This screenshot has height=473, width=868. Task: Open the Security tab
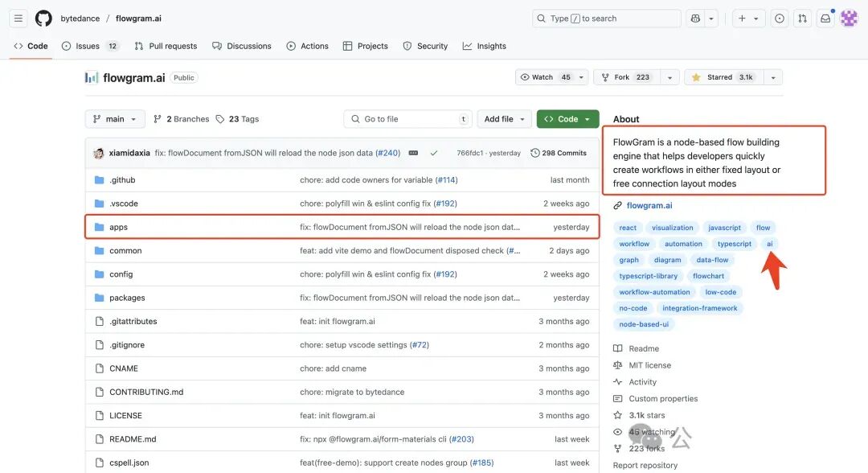[425, 46]
